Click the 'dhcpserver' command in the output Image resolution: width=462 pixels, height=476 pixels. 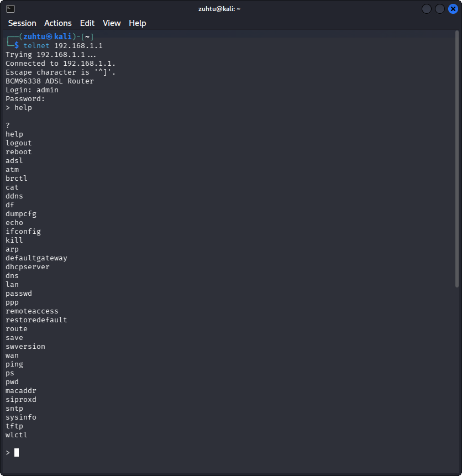pos(28,267)
